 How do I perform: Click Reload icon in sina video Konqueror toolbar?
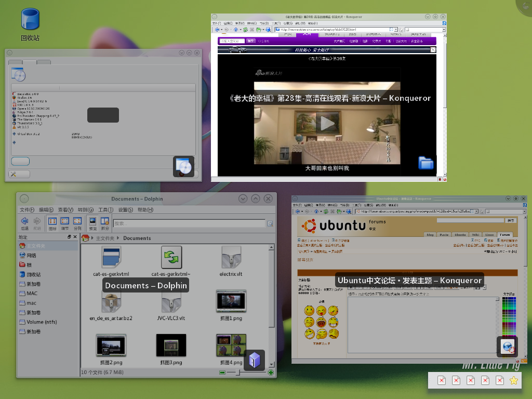[x=245, y=30]
